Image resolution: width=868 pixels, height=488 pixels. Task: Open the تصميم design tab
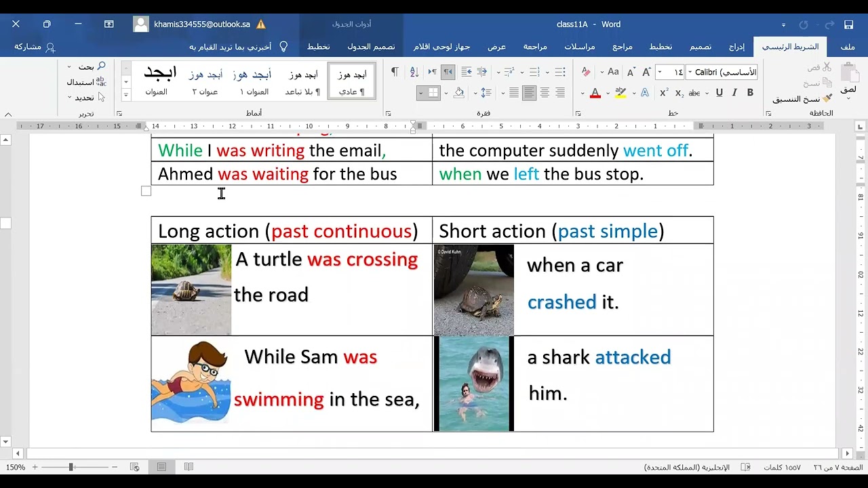[x=701, y=47]
